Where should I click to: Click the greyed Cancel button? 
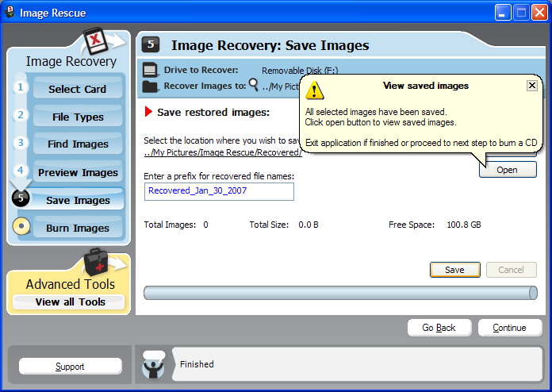point(512,270)
